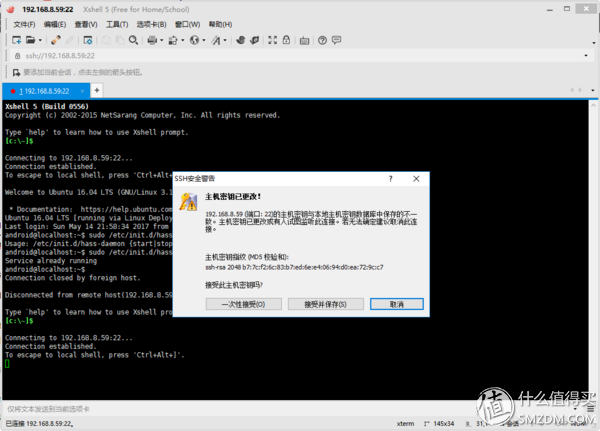
Task: Click the Print toolbar icon
Action: (152, 40)
